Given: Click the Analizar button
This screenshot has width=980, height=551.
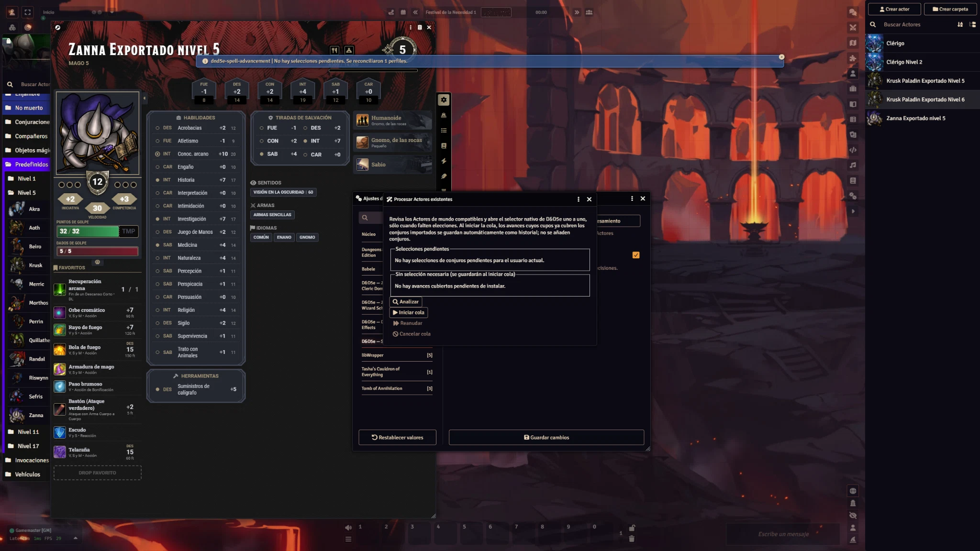Looking at the screenshot, I should (x=406, y=302).
